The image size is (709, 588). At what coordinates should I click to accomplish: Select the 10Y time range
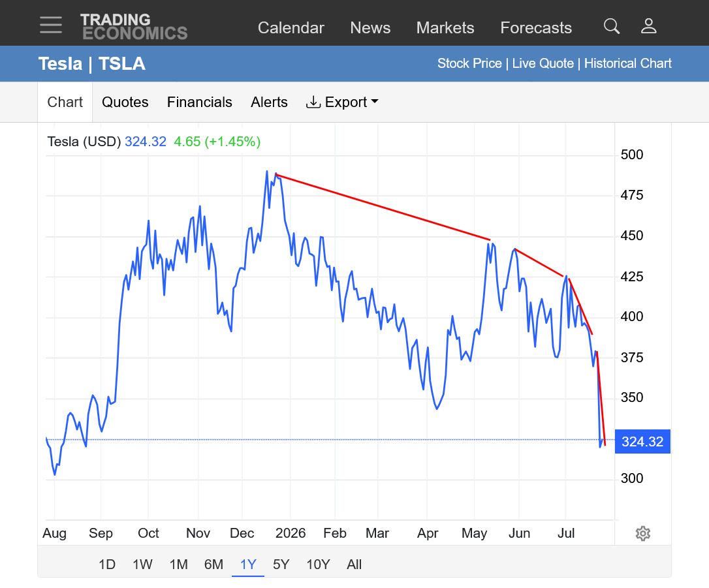pyautogui.click(x=318, y=565)
